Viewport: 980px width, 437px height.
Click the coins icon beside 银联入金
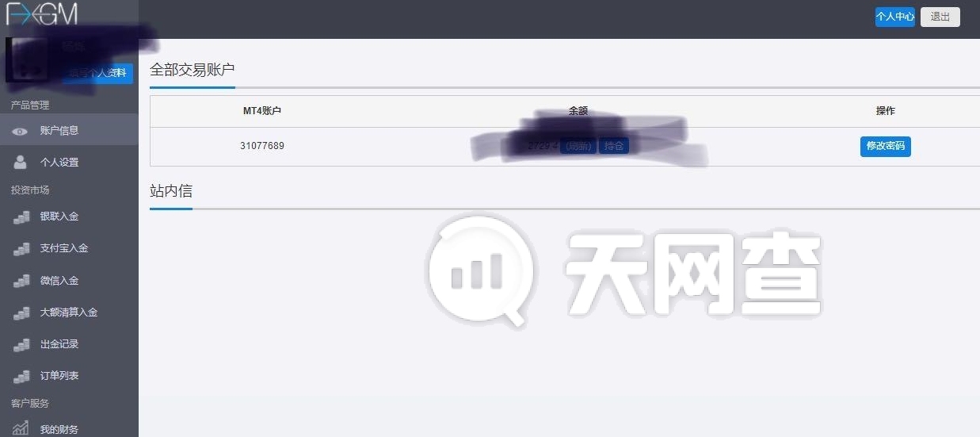pyautogui.click(x=21, y=217)
